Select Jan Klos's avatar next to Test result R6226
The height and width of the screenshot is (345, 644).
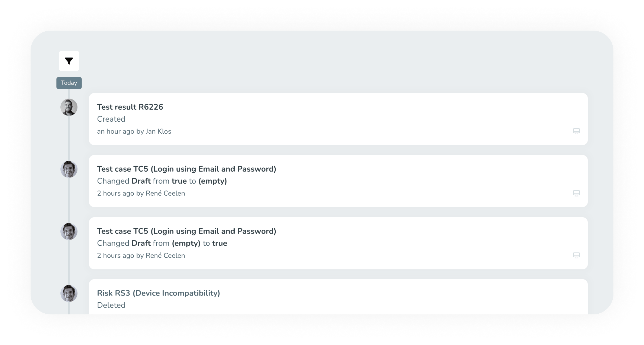click(69, 107)
